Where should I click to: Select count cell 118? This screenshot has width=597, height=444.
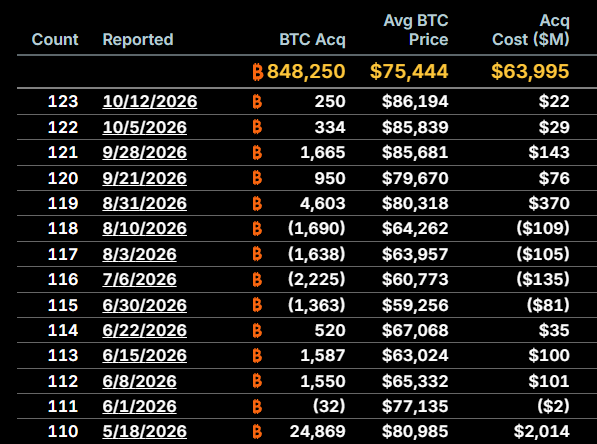63,228
